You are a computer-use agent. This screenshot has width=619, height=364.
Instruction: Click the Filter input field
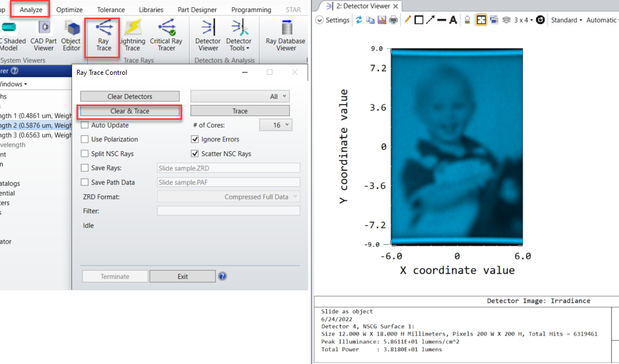tap(228, 211)
